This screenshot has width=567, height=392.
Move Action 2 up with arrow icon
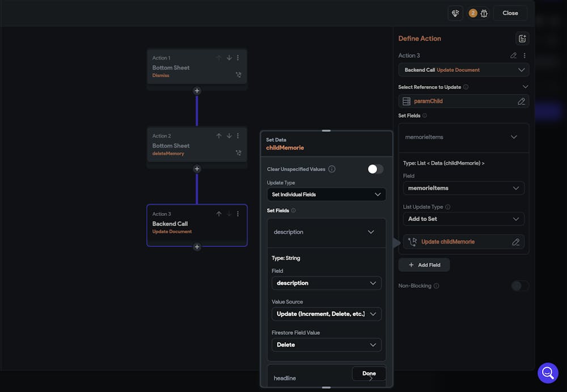pyautogui.click(x=219, y=136)
